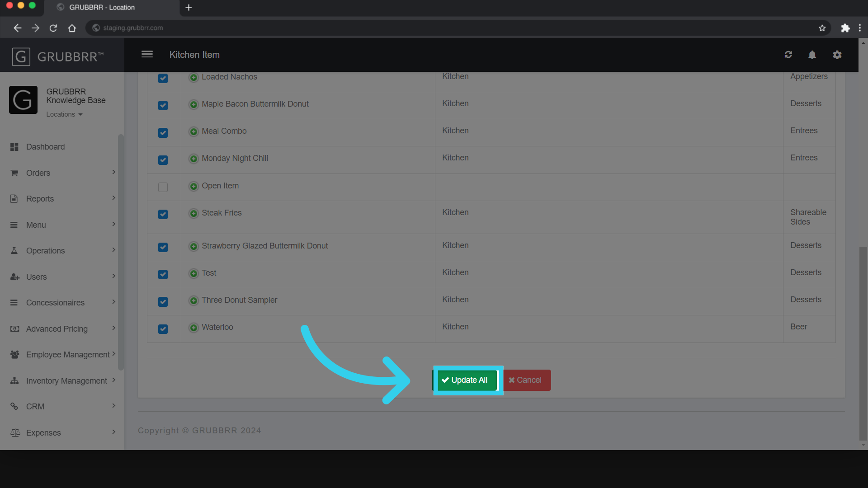Screen dimensions: 868x488
Task: Click the notifications bell icon
Action: [x=812, y=55]
